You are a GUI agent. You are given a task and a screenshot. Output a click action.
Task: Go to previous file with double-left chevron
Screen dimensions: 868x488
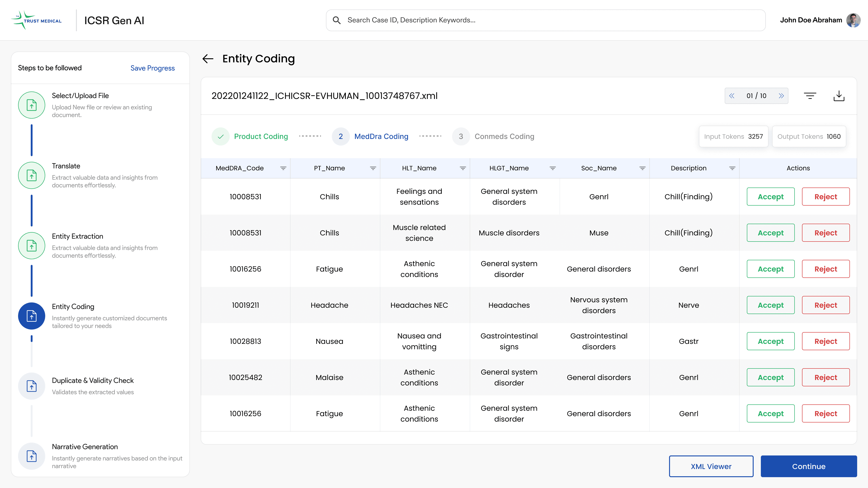[731, 96]
